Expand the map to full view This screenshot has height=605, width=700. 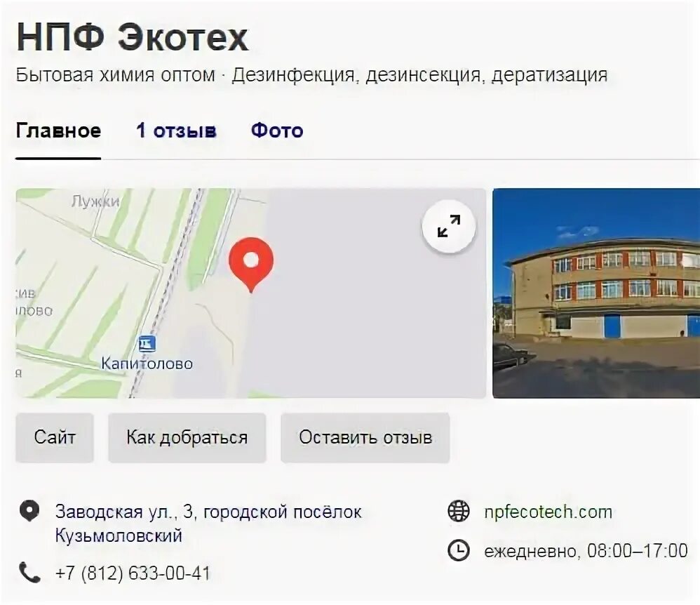pos(449,227)
